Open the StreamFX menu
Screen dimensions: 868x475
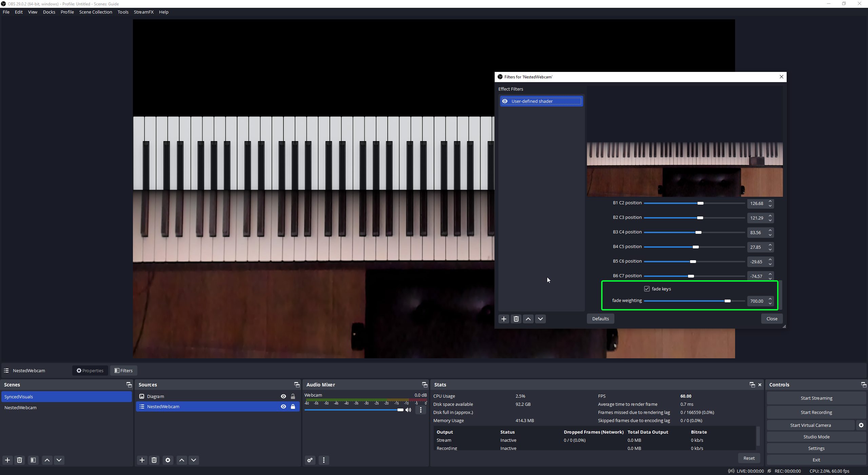(143, 12)
